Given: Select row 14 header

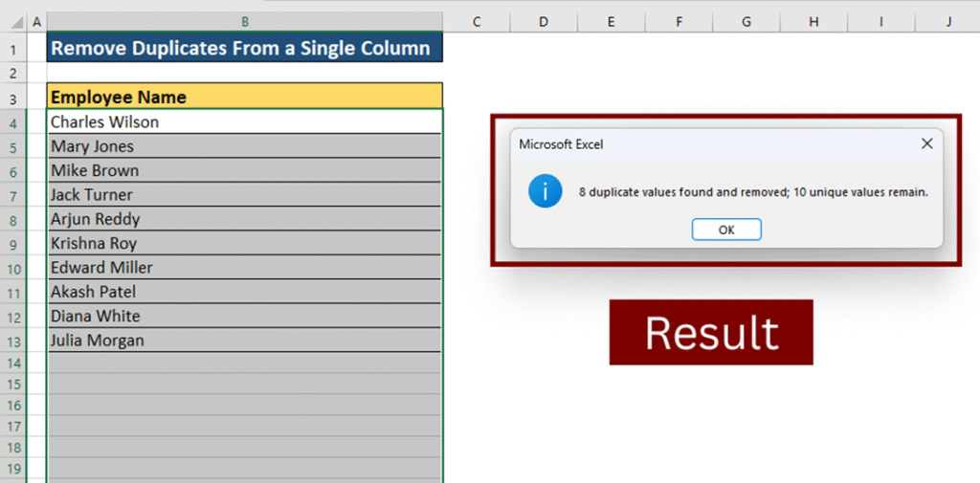Looking at the screenshot, I should tap(13, 363).
